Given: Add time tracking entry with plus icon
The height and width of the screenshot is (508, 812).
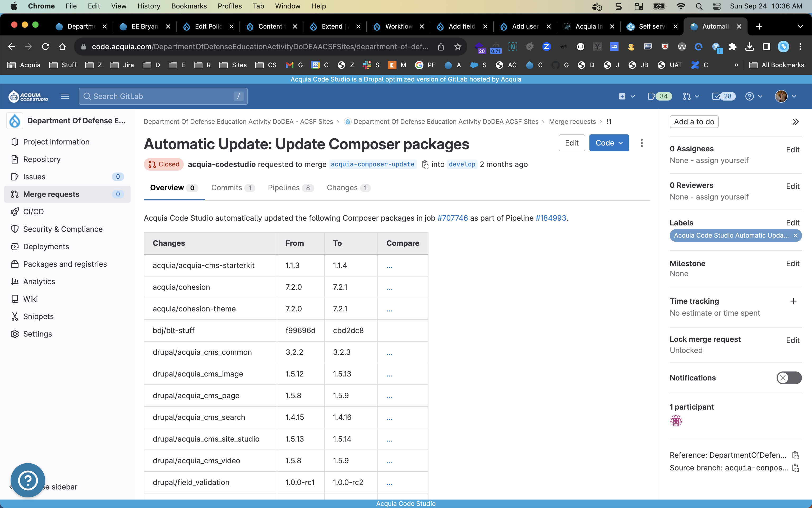Looking at the screenshot, I should [x=793, y=301].
